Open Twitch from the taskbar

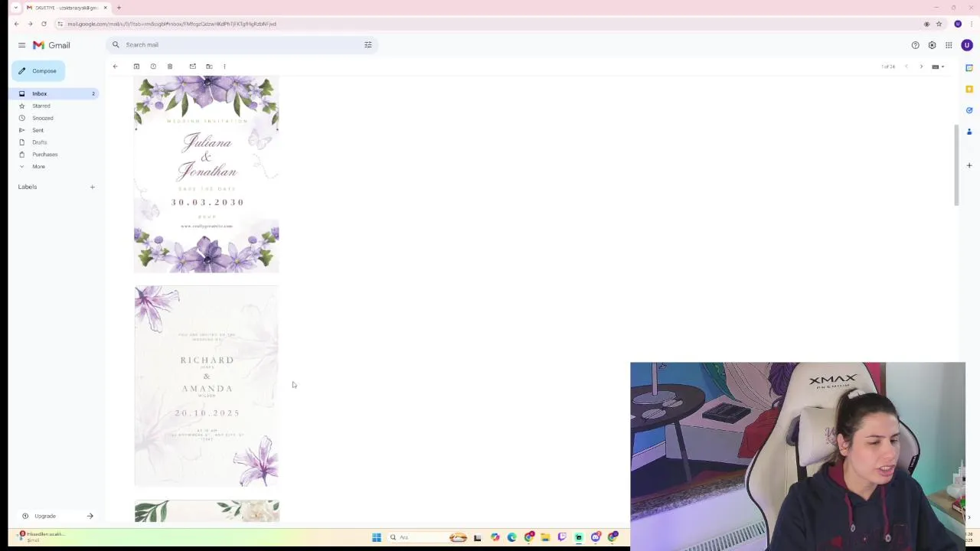pos(562,537)
